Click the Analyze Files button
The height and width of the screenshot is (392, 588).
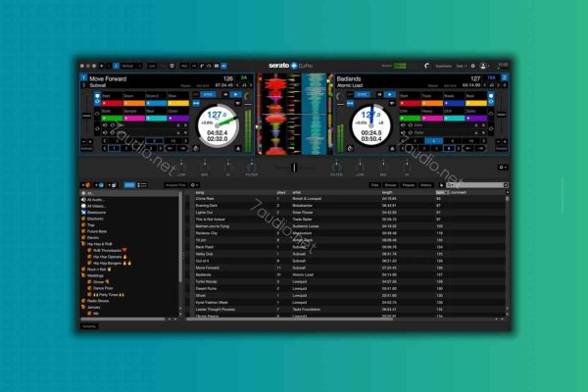175,185
